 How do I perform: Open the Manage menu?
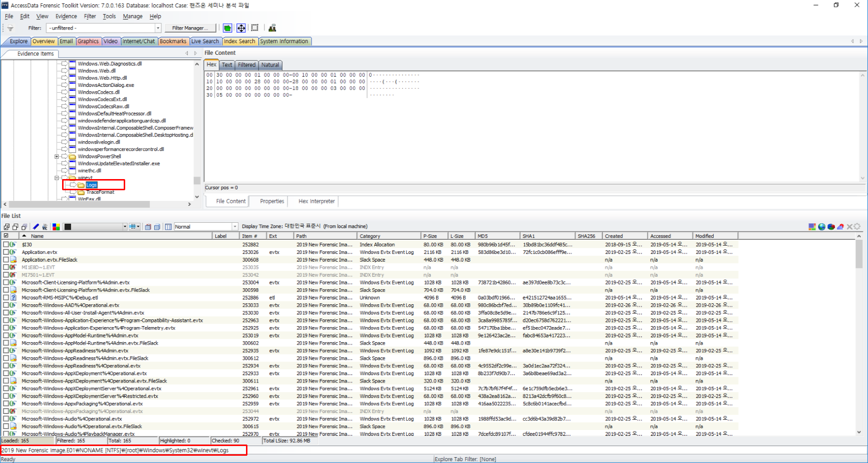tap(132, 16)
